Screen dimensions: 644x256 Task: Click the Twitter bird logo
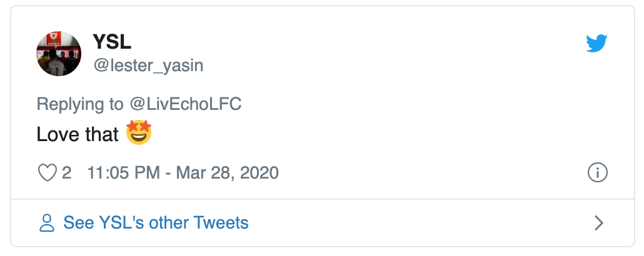[x=597, y=43]
